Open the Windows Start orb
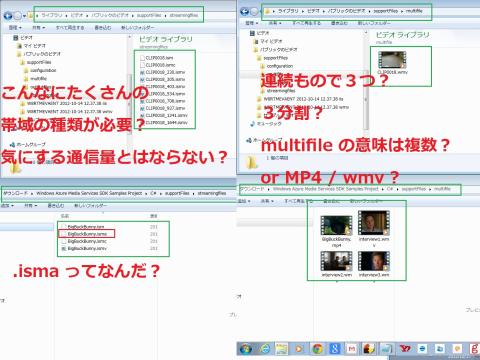 [246, 349]
